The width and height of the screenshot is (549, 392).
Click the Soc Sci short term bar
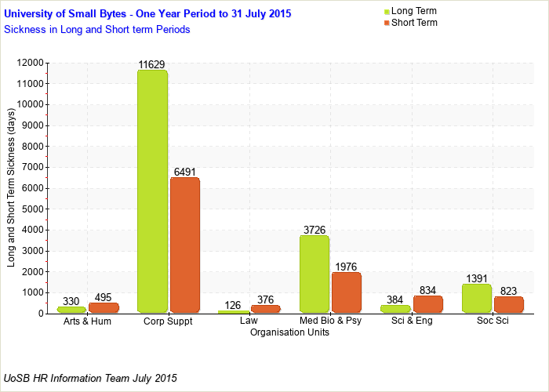[x=509, y=305]
